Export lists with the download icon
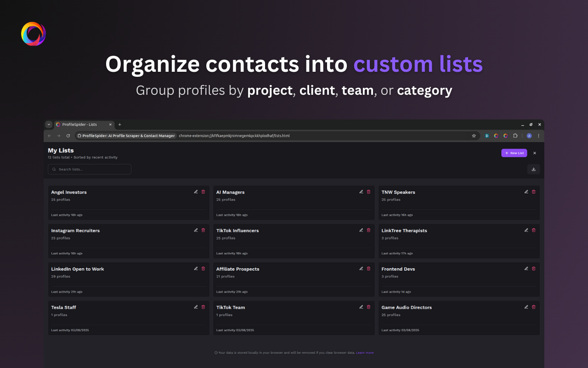Viewport: 588px width, 368px height. coord(533,169)
